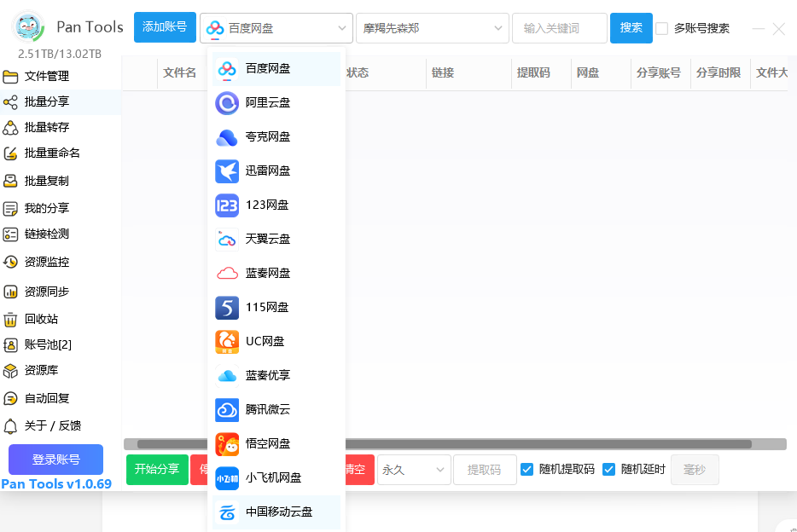Open the 摩羯先森郑 account dropdown
The width and height of the screenshot is (797, 532).
pyautogui.click(x=432, y=27)
